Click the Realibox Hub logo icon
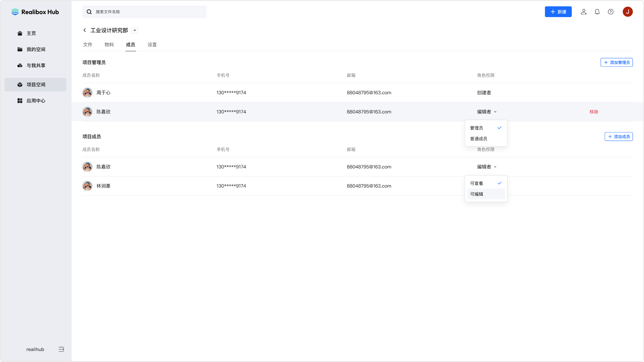 pos(15,12)
